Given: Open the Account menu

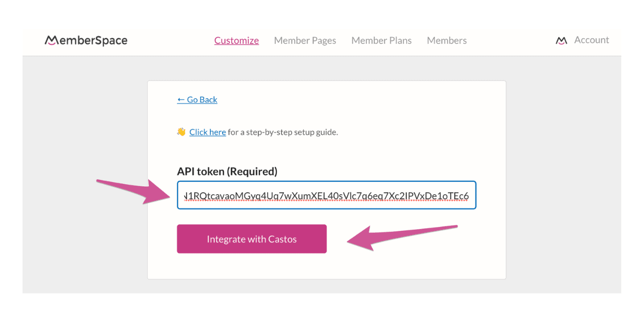Looking at the screenshot, I should [x=591, y=40].
